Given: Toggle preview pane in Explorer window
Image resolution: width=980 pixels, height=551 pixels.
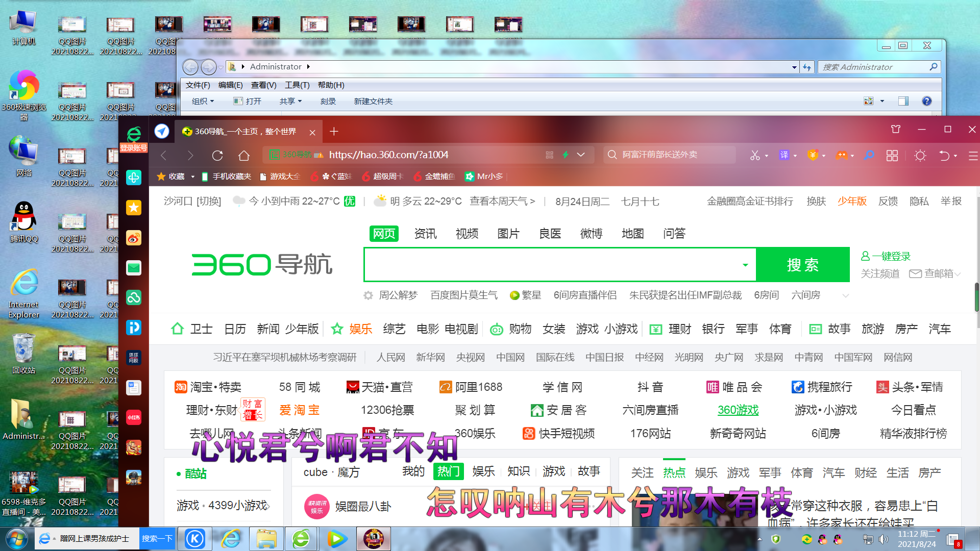Looking at the screenshot, I should tap(903, 101).
